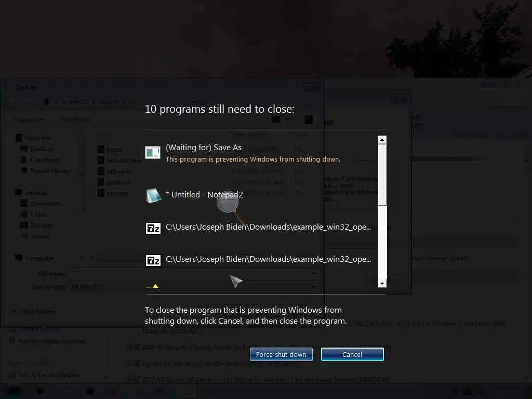The height and width of the screenshot is (399, 532).
Task: Select the '(Waiting for) Save As' entry
Action: coord(204,148)
